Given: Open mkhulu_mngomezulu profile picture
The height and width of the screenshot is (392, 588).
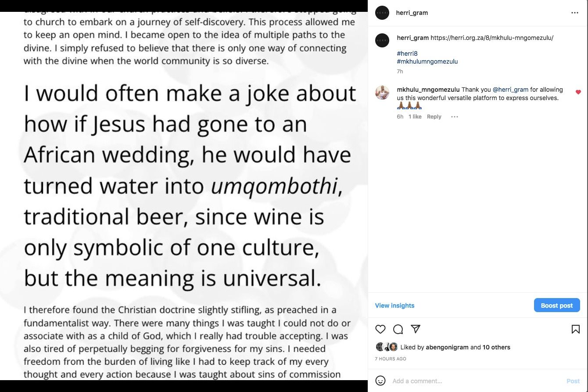Looking at the screenshot, I should (382, 93).
